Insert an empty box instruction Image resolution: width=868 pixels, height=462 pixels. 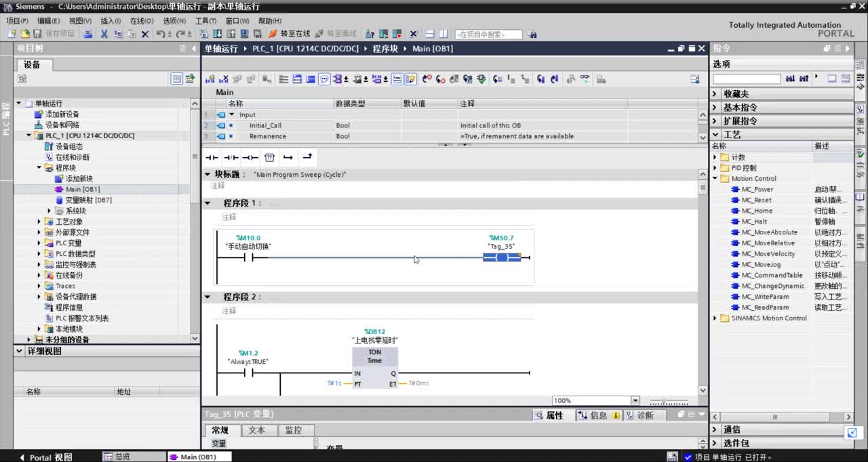pyautogui.click(x=269, y=157)
